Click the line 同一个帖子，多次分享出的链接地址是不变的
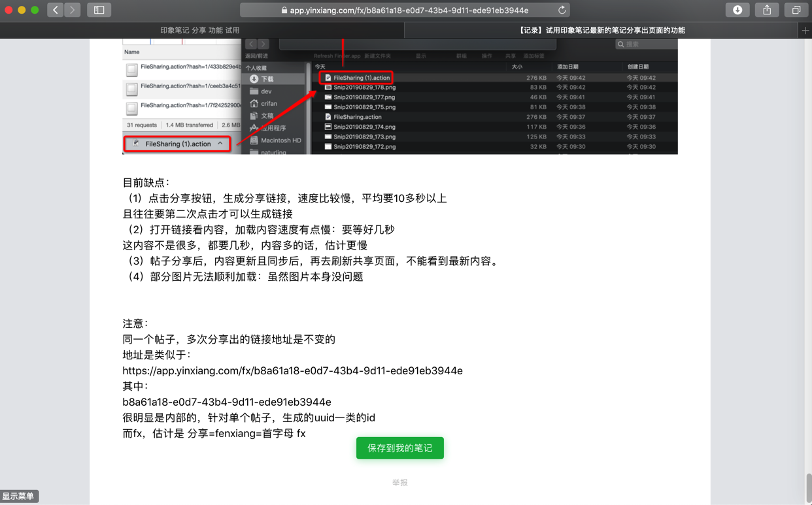The image size is (812, 505). [229, 339]
